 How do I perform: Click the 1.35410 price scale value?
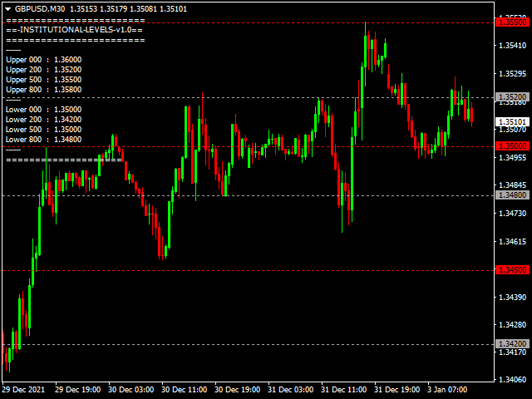click(x=512, y=46)
